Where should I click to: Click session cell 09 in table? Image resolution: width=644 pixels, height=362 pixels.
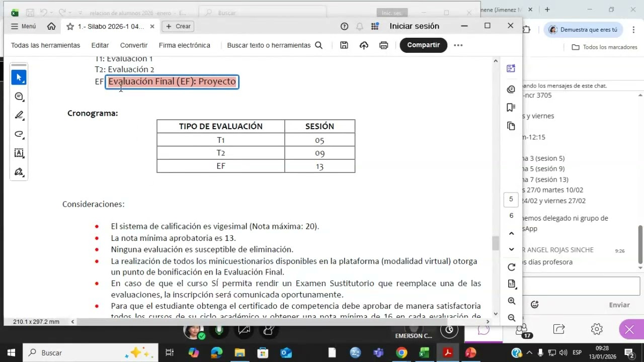click(320, 153)
